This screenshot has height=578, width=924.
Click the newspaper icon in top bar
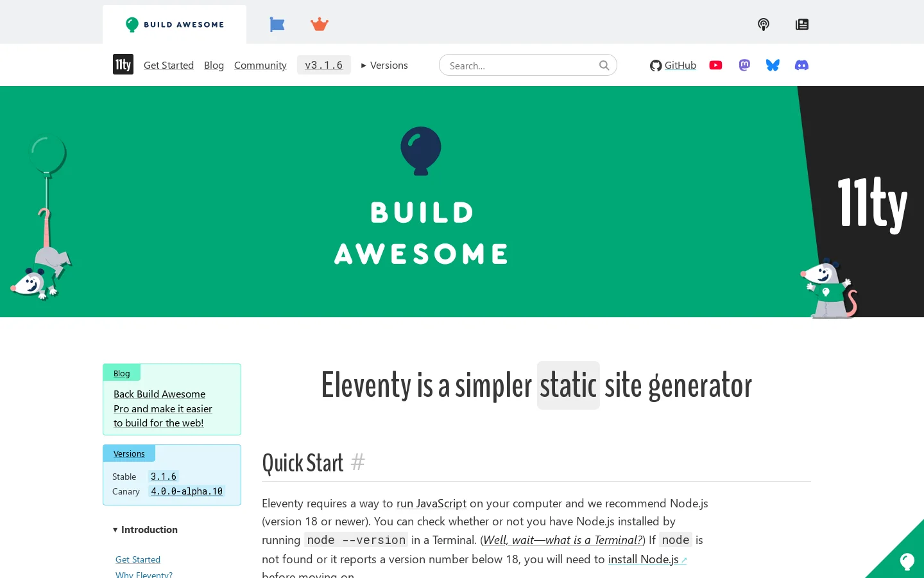click(x=802, y=24)
